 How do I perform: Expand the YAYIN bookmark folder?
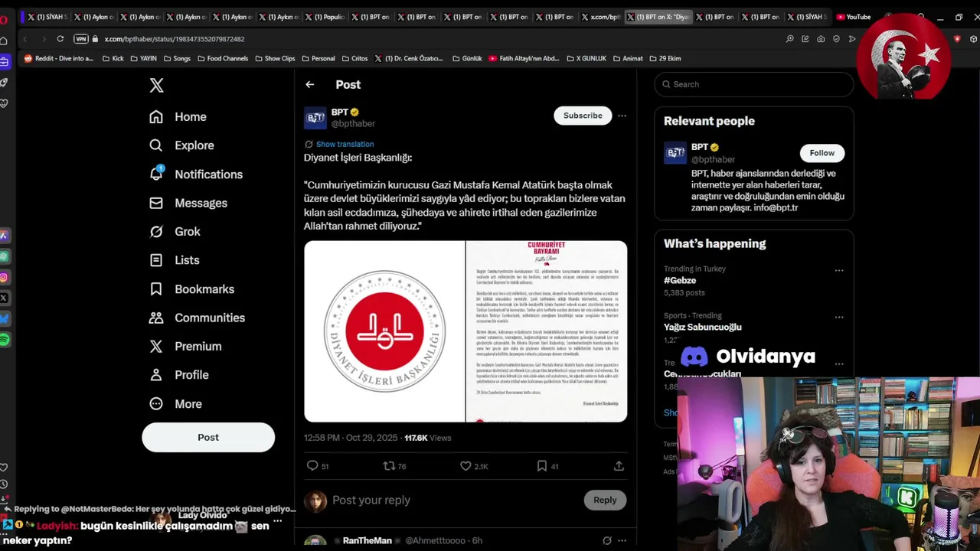(x=142, y=58)
